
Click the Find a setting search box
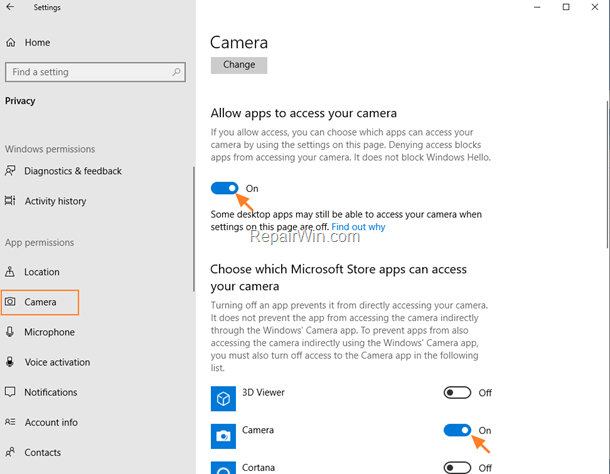point(95,72)
